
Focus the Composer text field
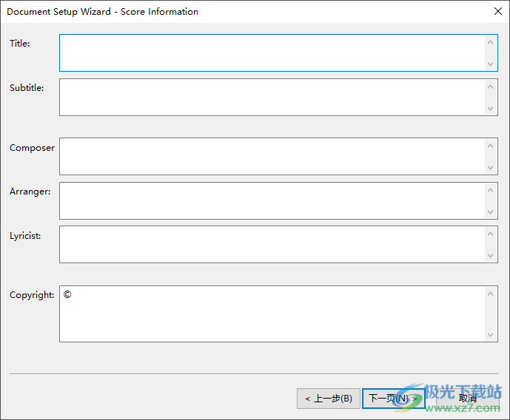click(x=272, y=156)
